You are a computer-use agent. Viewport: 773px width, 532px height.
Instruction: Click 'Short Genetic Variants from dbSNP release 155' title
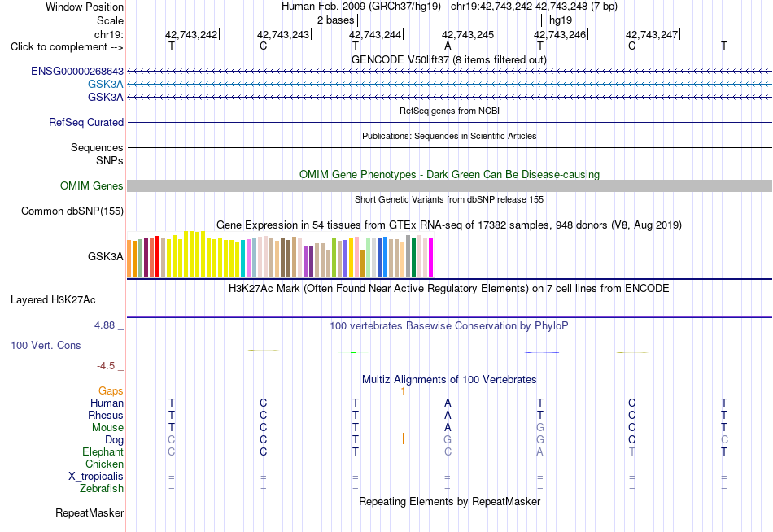click(449, 199)
